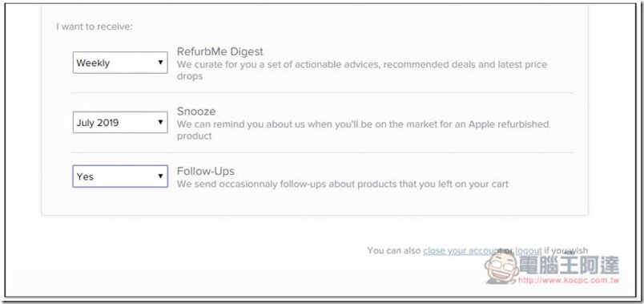Click the Follow-Ups heading
The height and width of the screenshot is (304, 644).
coord(206,171)
